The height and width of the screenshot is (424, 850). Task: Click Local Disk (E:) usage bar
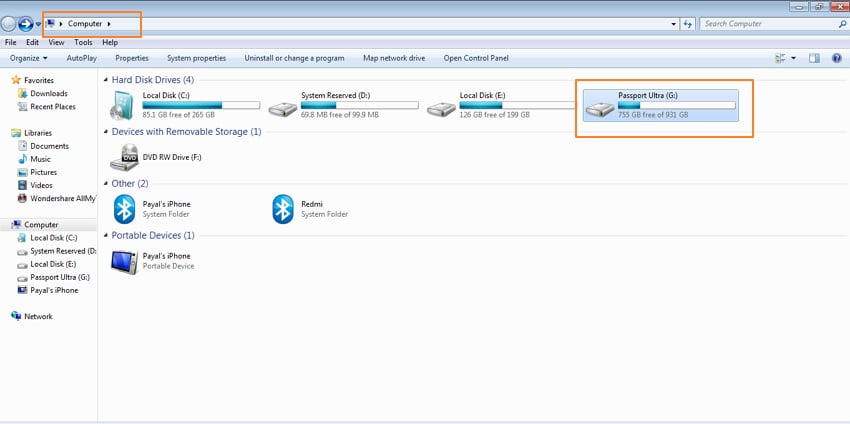[518, 105]
